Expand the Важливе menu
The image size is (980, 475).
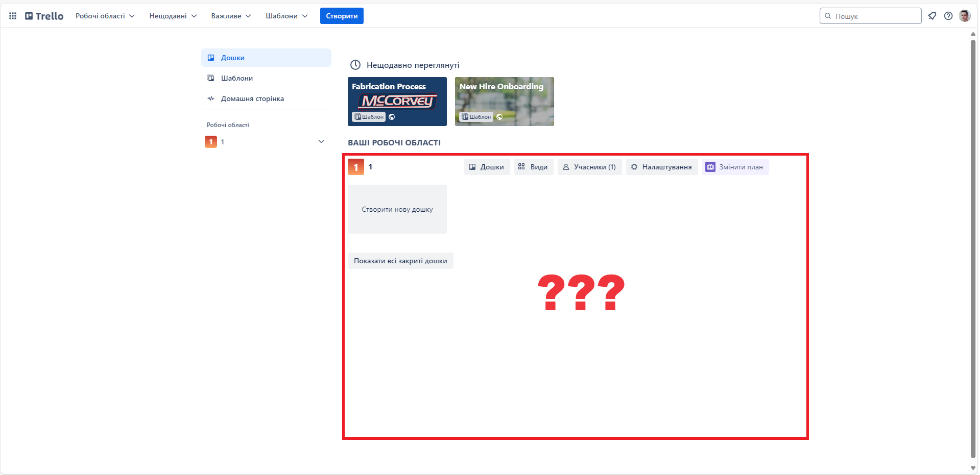click(231, 16)
